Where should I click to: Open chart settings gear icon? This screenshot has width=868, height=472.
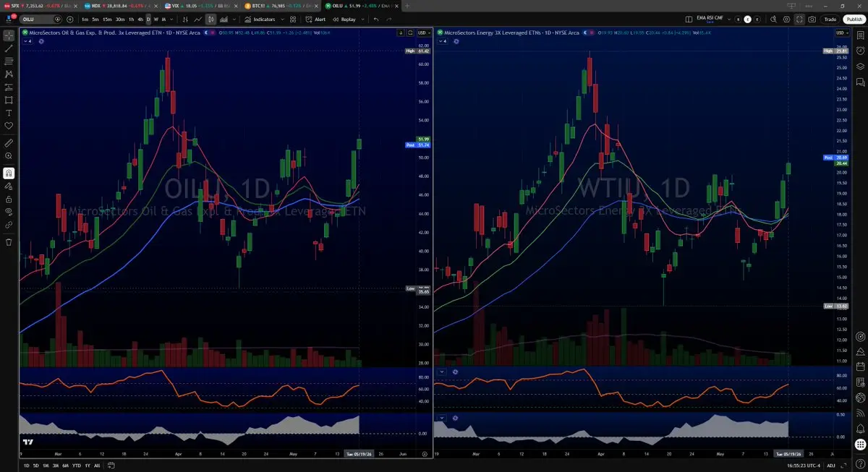pos(786,20)
